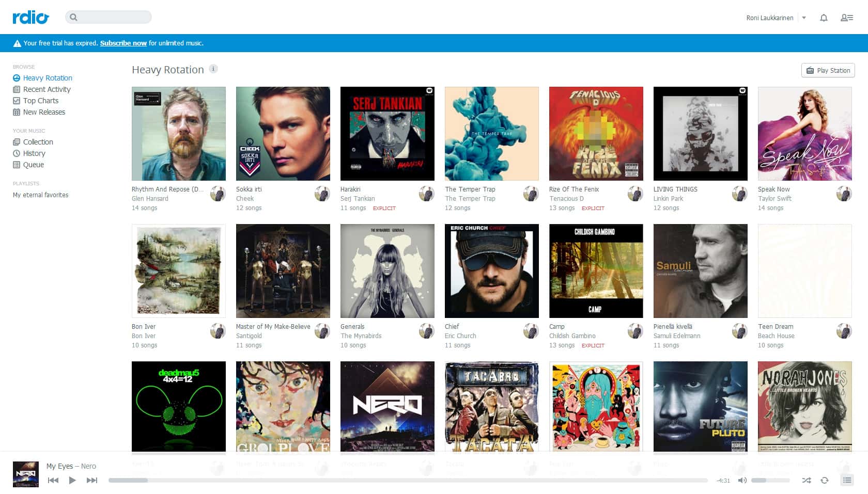This screenshot has height=494, width=868.
Task: Click the user avatar beside Chief
Action: click(531, 331)
